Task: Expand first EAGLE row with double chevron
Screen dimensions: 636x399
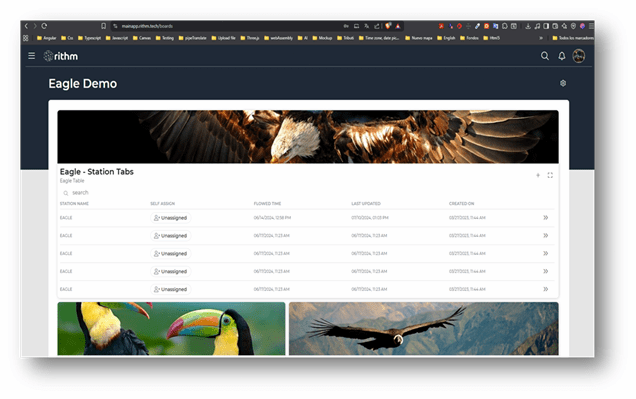Action: pos(546,218)
